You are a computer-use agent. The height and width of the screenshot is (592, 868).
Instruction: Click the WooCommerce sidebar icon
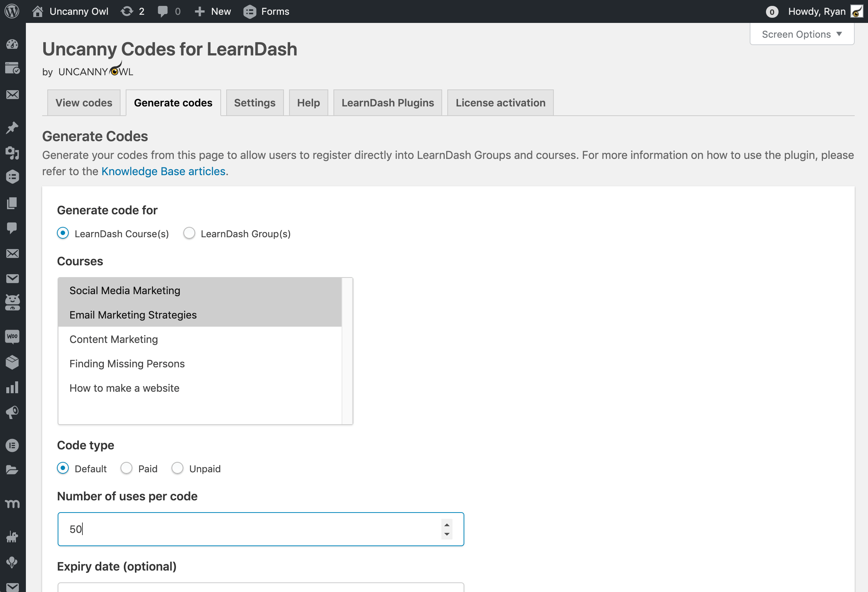pos(12,336)
